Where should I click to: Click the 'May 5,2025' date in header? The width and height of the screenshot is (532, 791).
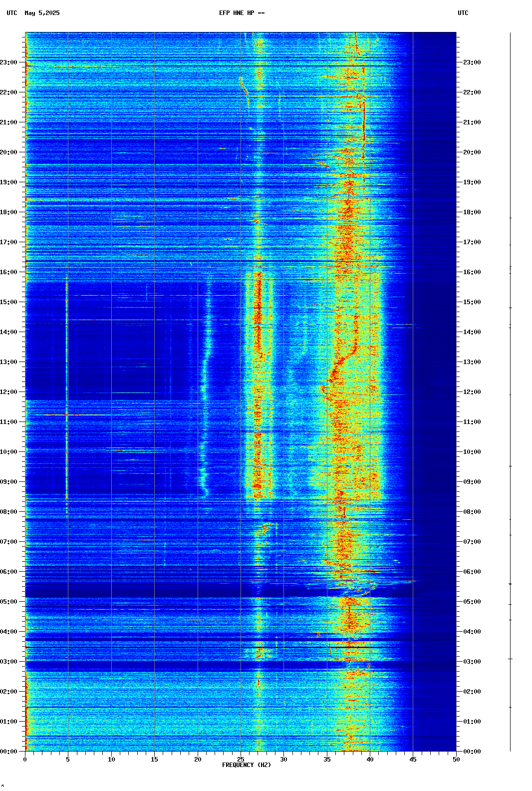(x=42, y=13)
